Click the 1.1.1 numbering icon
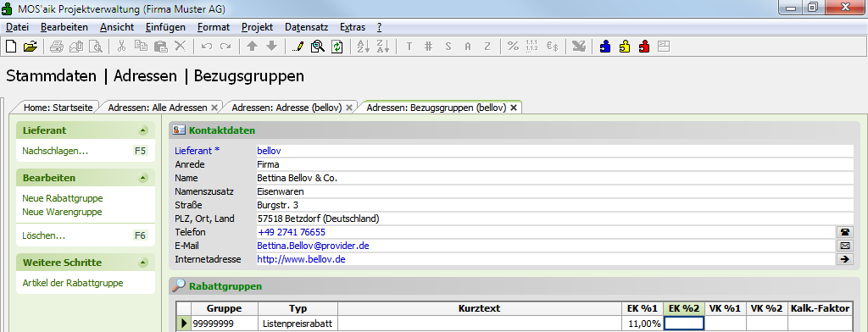Viewport: 868px width, 332px height. tap(532, 47)
